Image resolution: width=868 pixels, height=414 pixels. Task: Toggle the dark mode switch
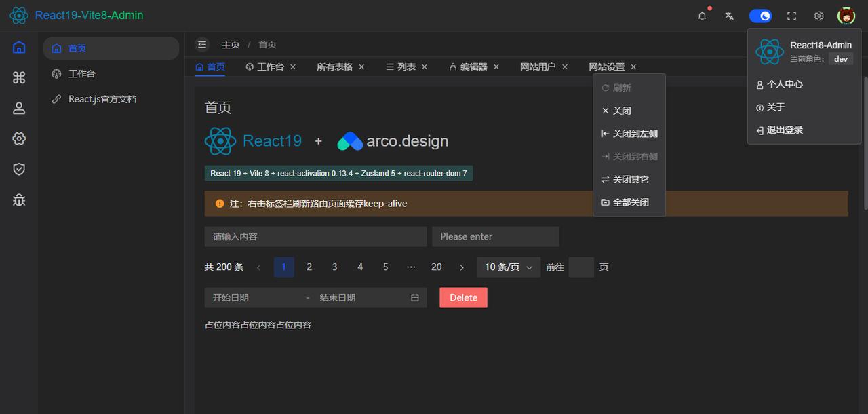[x=760, y=16]
